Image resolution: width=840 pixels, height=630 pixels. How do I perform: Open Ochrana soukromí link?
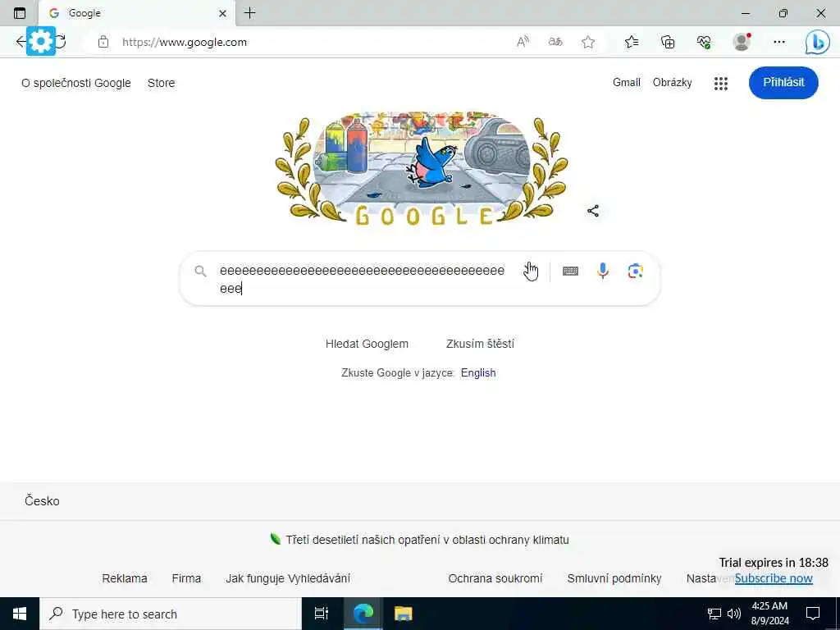click(x=495, y=578)
